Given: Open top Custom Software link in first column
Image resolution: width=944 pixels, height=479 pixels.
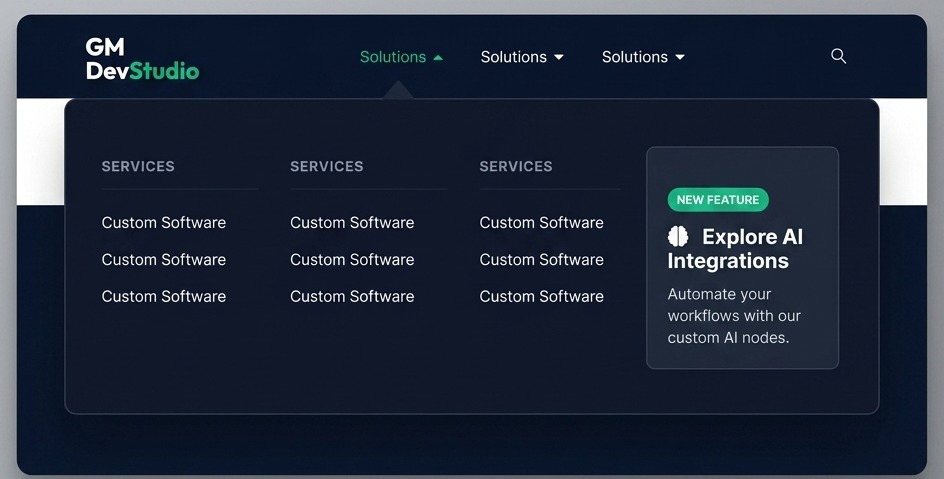Looking at the screenshot, I should click(164, 223).
